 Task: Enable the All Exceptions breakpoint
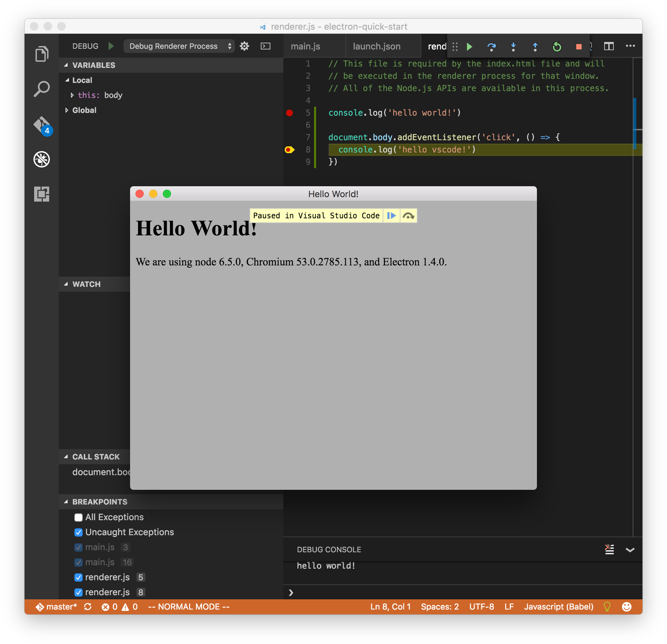[x=78, y=517]
